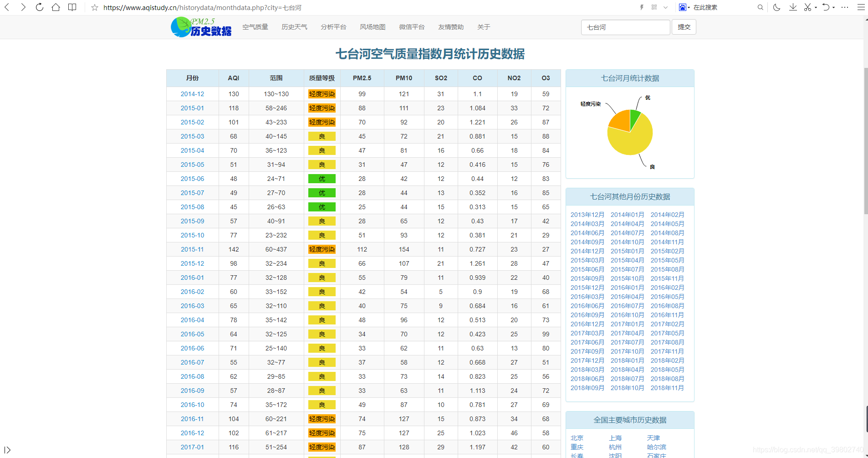868x458 pixels.
Task: Open the 2017-01 month link
Action: coord(192,447)
